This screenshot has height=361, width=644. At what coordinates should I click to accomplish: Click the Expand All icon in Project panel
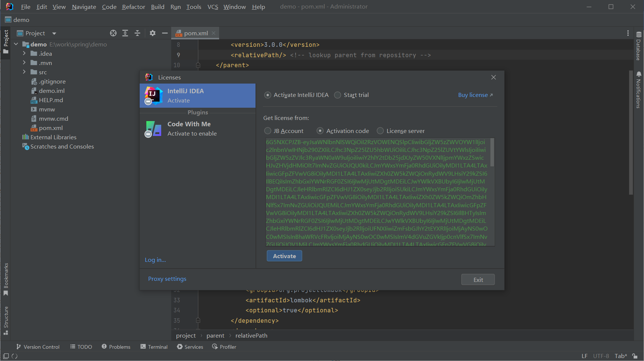point(125,33)
